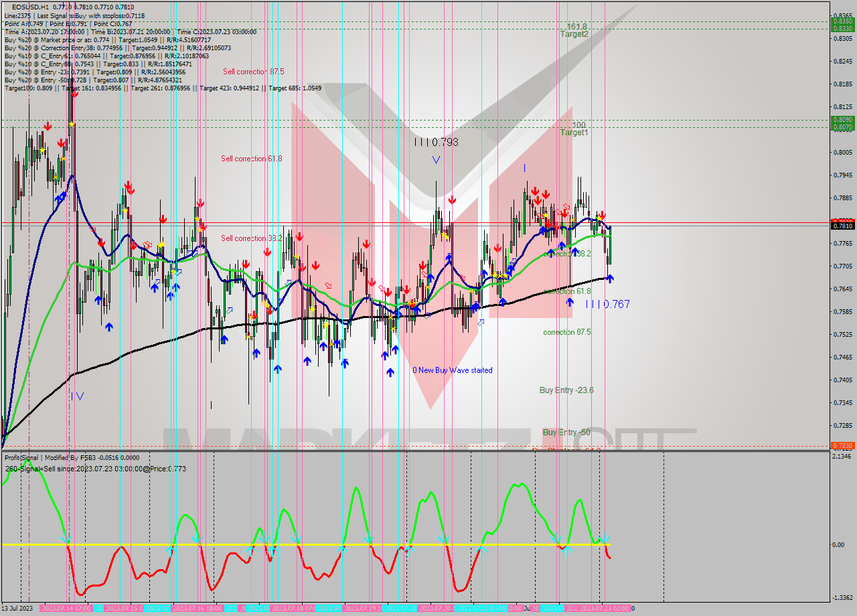The image size is (857, 616).
Task: Click the 161.8 level label
Action: pyautogui.click(x=576, y=26)
